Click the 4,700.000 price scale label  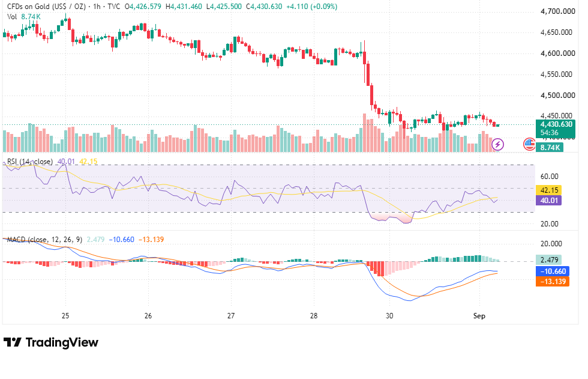(x=557, y=11)
